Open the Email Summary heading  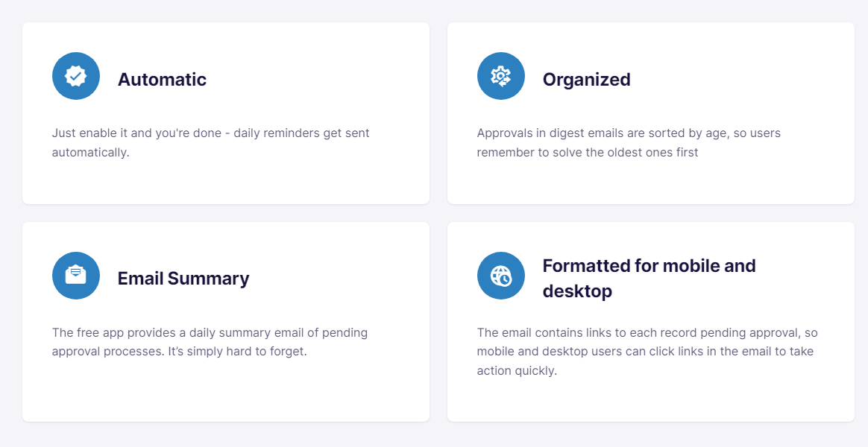(183, 279)
